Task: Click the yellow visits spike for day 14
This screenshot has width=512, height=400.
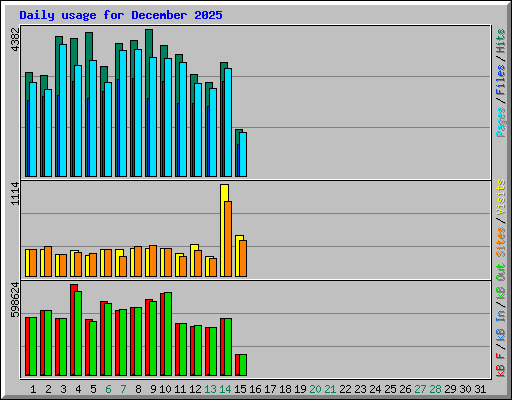Action: click(x=224, y=193)
